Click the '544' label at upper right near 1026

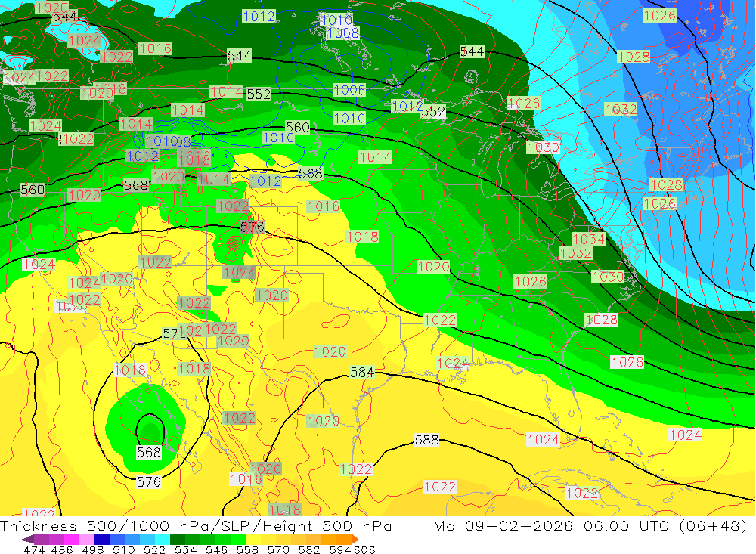pos(472,51)
